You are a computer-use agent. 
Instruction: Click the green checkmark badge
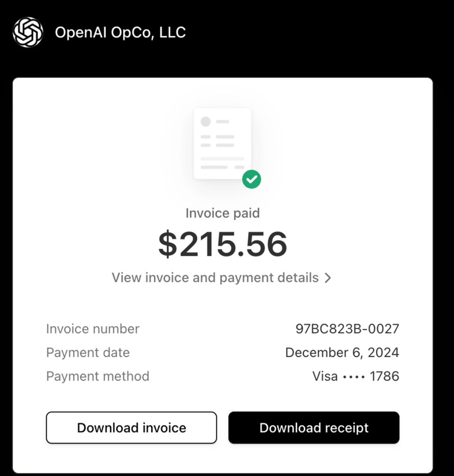252,179
